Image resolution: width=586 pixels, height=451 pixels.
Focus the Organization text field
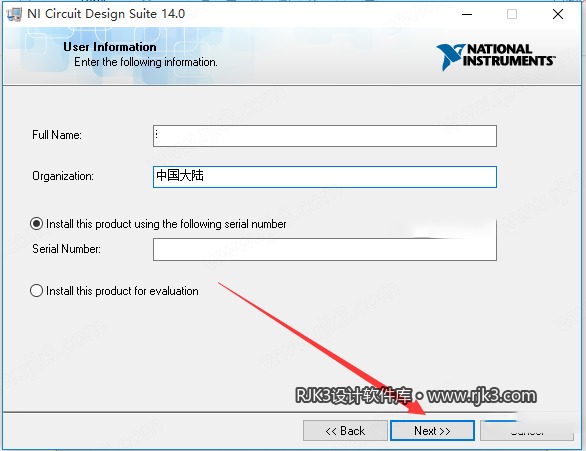point(324,177)
